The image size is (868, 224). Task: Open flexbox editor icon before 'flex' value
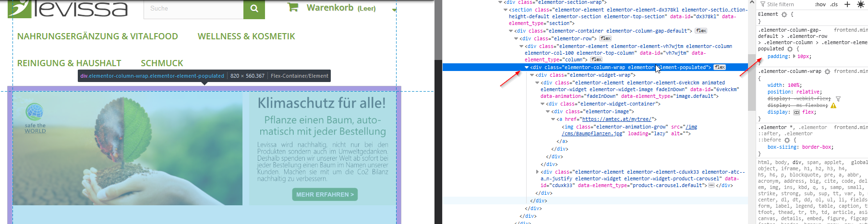796,112
